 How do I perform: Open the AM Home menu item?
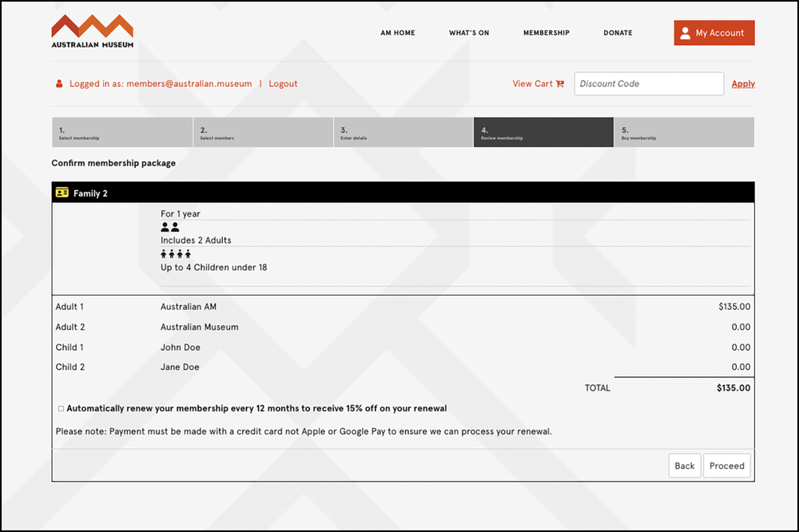click(398, 33)
